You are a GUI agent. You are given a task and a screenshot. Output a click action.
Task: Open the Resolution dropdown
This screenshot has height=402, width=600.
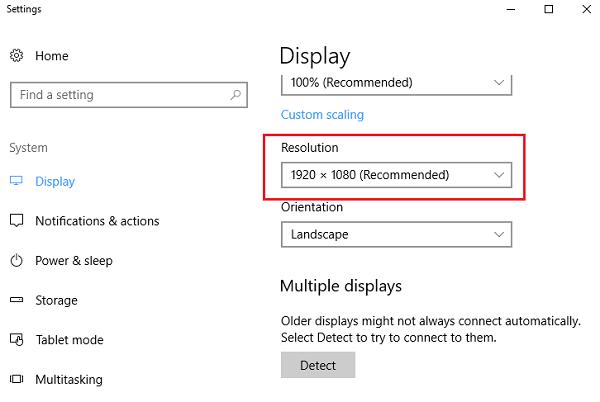tap(396, 175)
